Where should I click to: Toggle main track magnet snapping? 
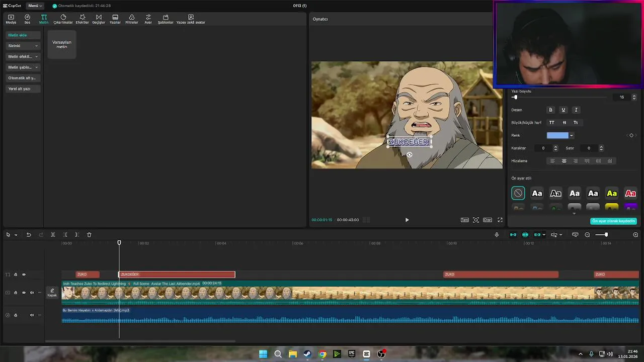(x=513, y=235)
